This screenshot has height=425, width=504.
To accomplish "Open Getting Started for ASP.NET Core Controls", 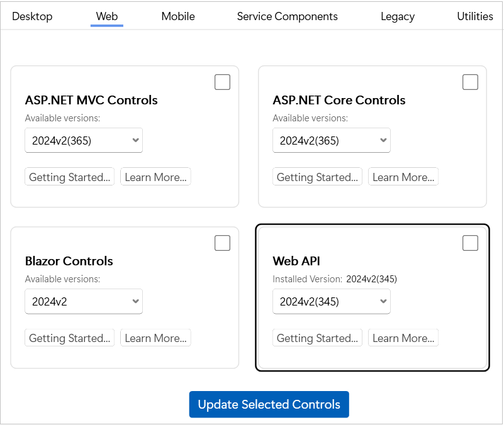I will click(318, 177).
